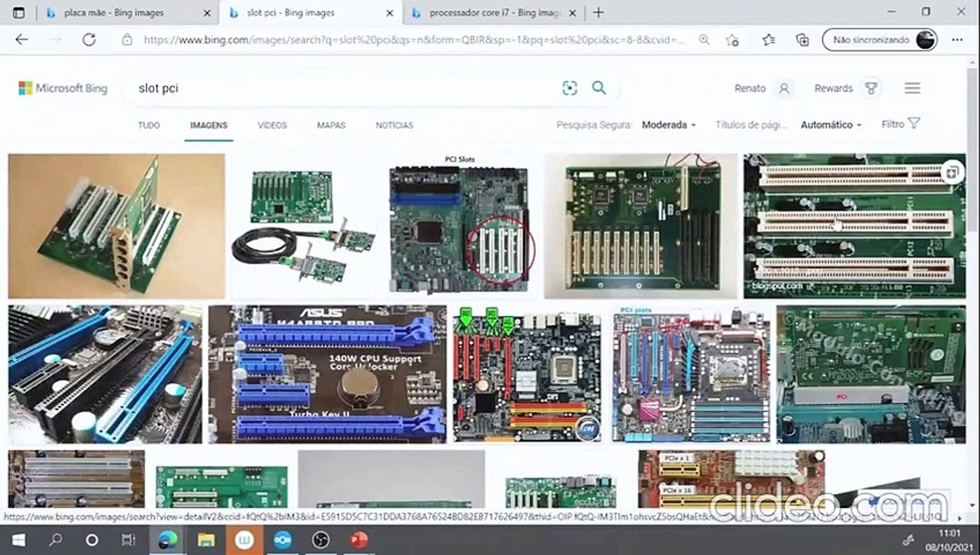Viewport: 980px width, 555px height.
Task: Open the Renato account icon
Action: point(784,89)
